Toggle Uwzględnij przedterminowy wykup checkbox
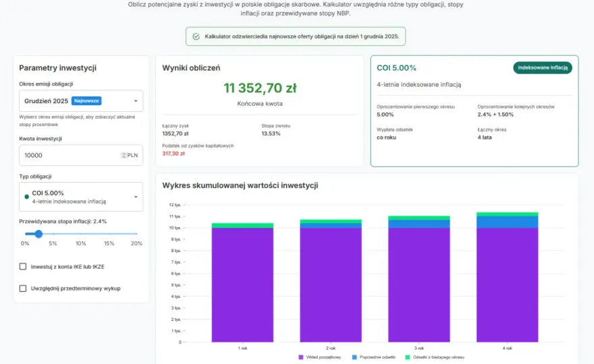The image size is (594, 364). pyautogui.click(x=23, y=289)
